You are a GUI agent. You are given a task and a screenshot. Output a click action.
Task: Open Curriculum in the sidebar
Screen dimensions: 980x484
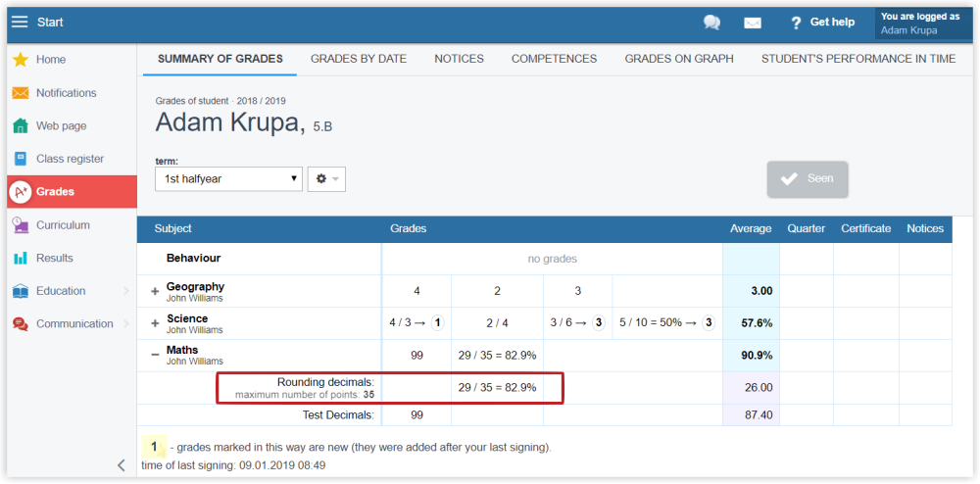pos(63,225)
